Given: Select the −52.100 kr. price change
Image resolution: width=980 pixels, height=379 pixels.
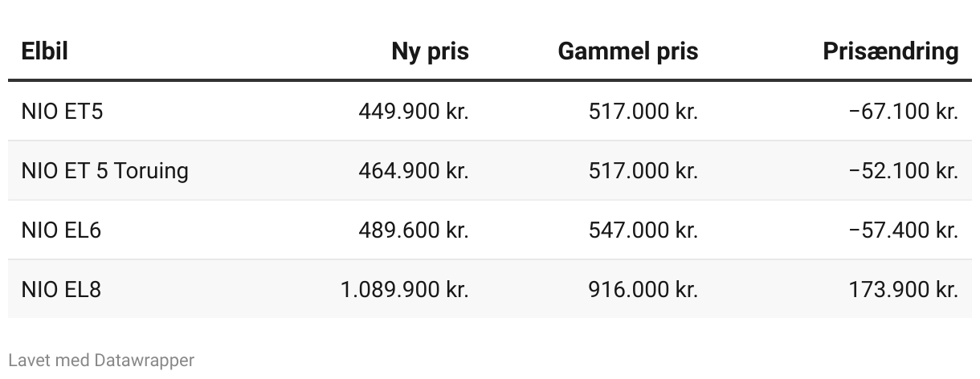Looking at the screenshot, I should [x=904, y=170].
